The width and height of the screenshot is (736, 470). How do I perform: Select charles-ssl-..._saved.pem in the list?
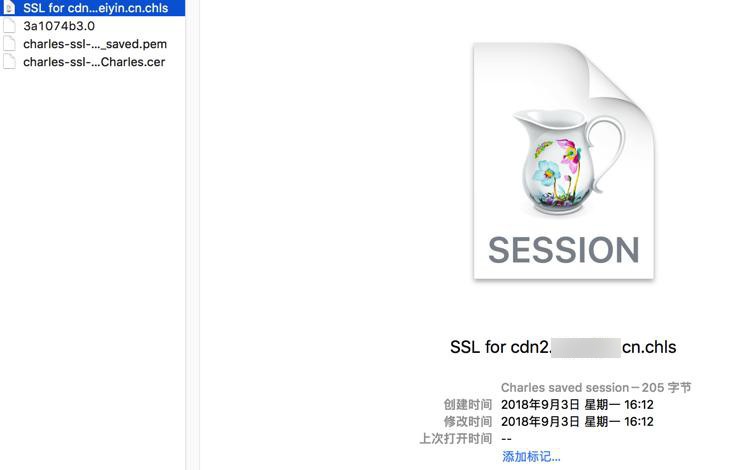[95, 44]
